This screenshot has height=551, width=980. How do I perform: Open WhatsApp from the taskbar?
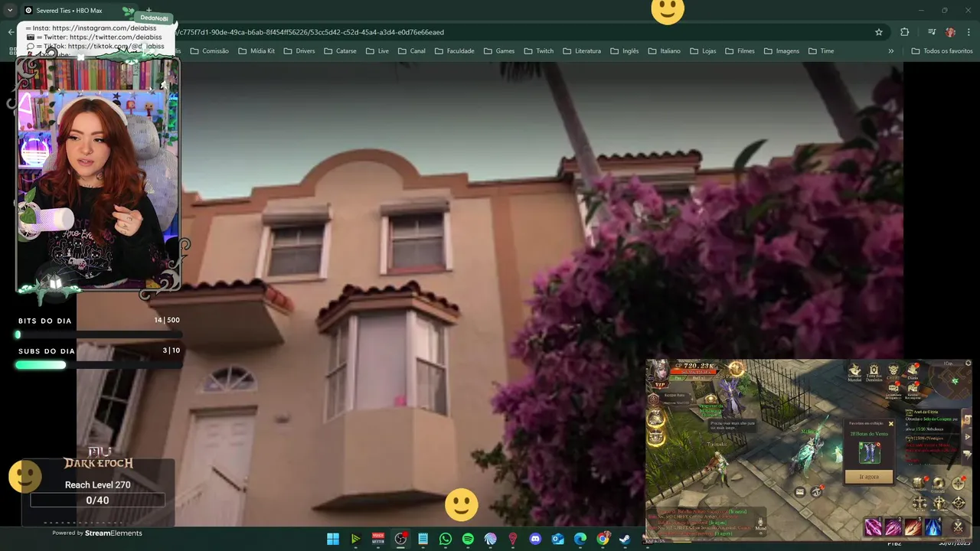pos(446,539)
